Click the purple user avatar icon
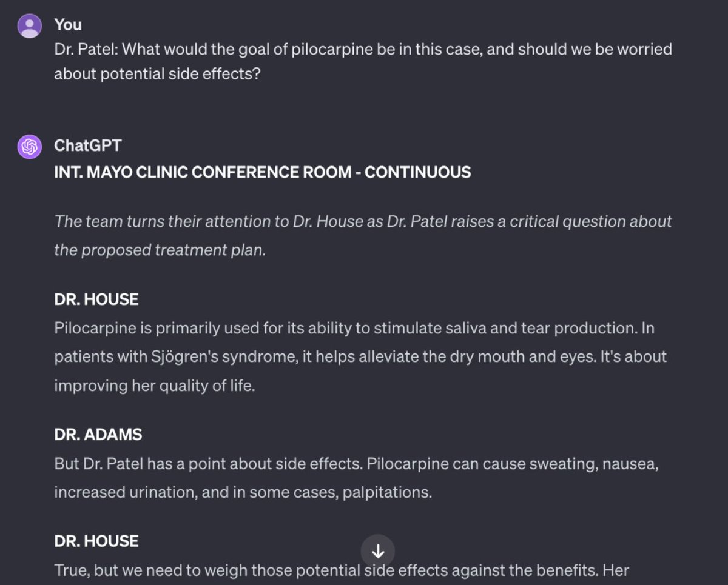Viewport: 728px width, 585px height. [x=30, y=25]
